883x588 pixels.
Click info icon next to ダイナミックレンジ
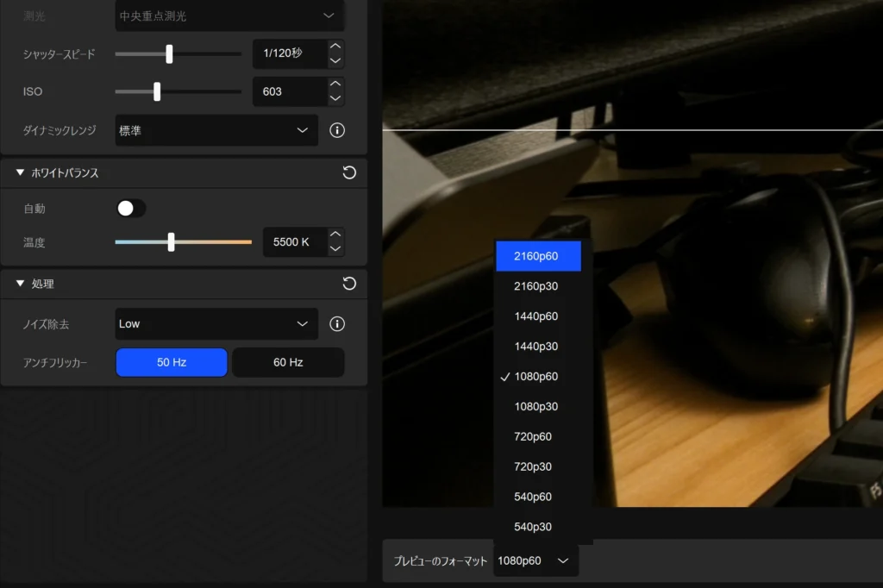click(x=337, y=130)
